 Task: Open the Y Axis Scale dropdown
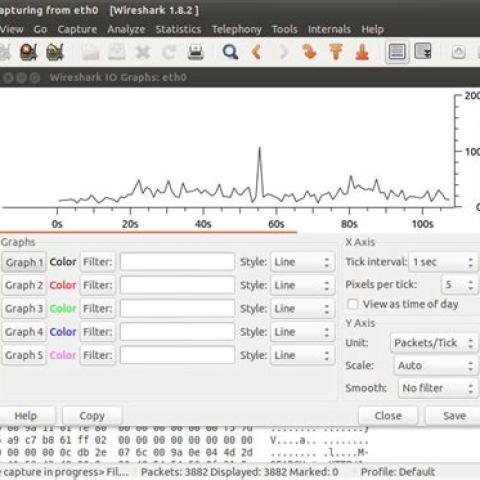[x=436, y=366]
